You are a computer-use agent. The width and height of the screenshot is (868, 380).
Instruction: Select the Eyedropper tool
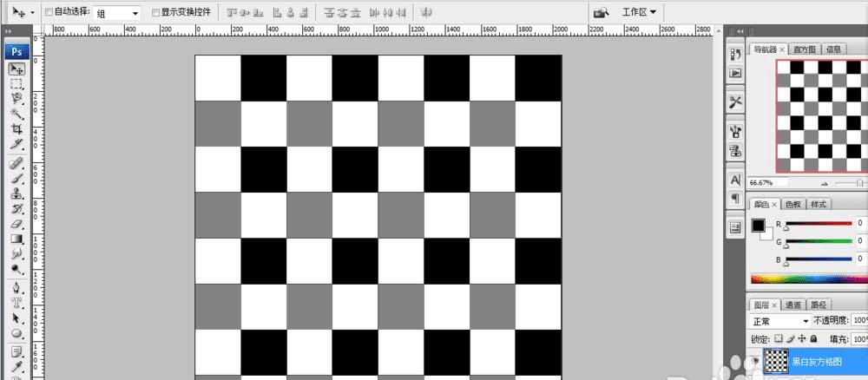coord(17,367)
